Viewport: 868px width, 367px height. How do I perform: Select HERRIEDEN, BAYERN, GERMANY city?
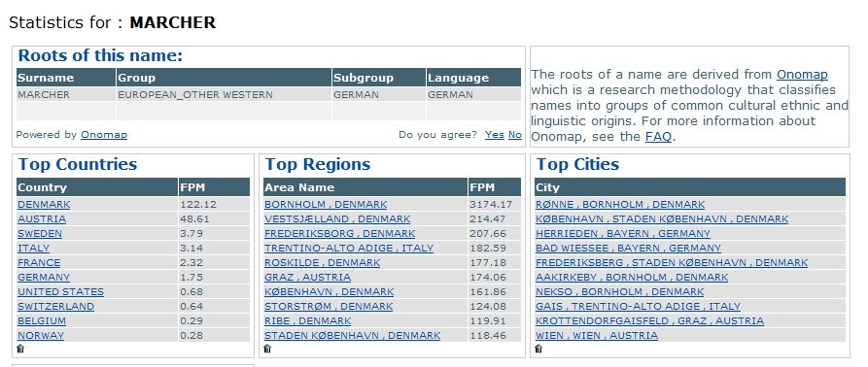[x=623, y=233]
